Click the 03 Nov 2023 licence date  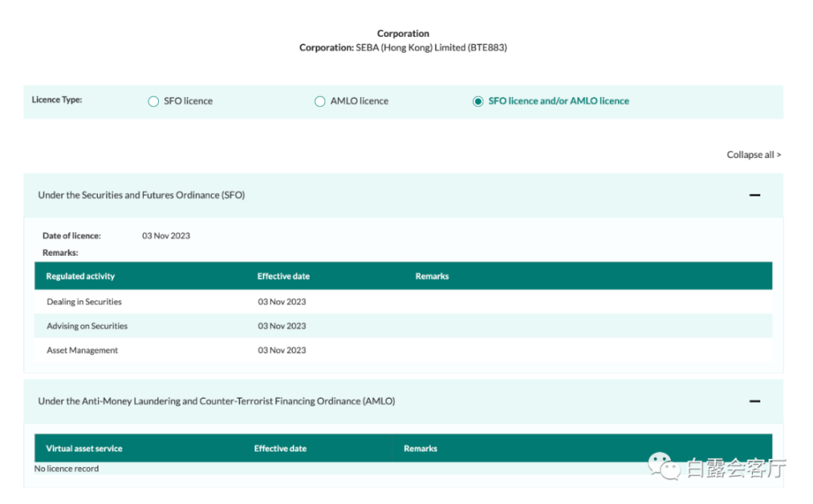166,236
